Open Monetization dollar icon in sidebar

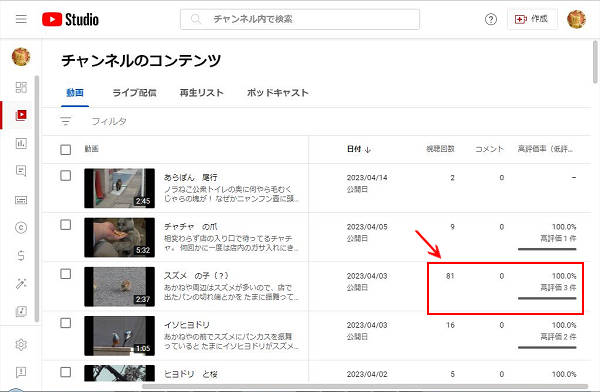tap(21, 255)
